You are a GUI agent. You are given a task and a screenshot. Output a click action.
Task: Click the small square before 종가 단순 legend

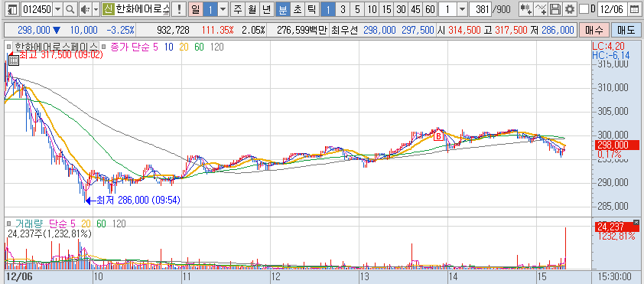click(x=104, y=47)
